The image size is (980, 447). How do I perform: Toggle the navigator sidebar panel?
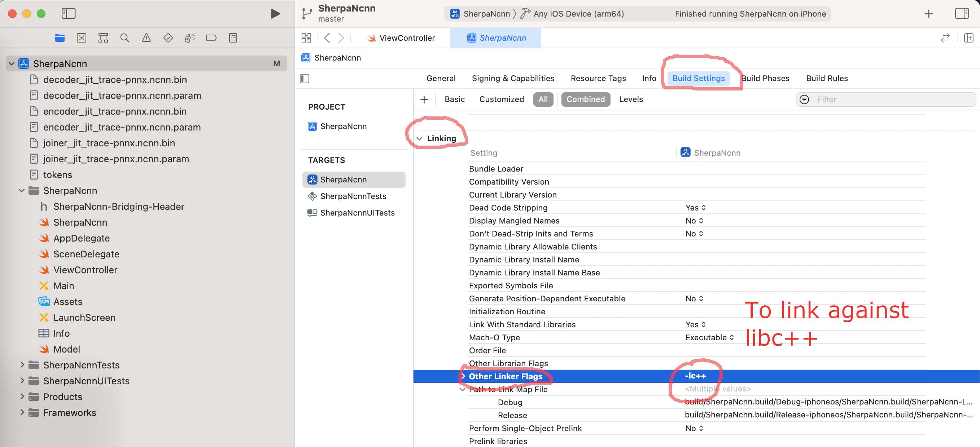(69, 14)
